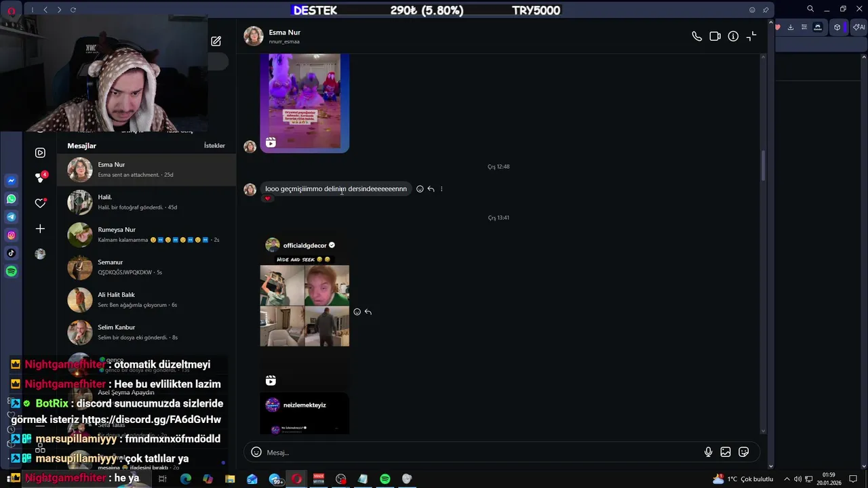Open the extensions cube icon in the browser

click(837, 27)
